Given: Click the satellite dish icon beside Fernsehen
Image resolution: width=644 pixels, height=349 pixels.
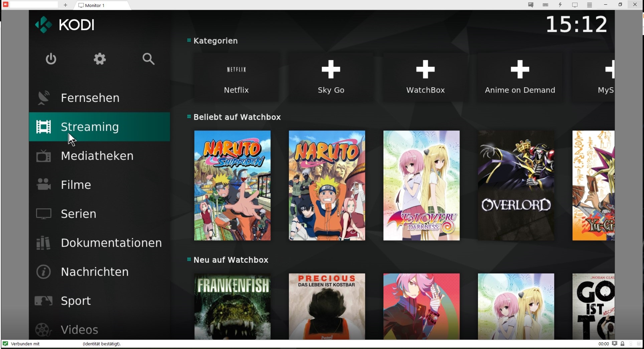Looking at the screenshot, I should pyautogui.click(x=43, y=98).
